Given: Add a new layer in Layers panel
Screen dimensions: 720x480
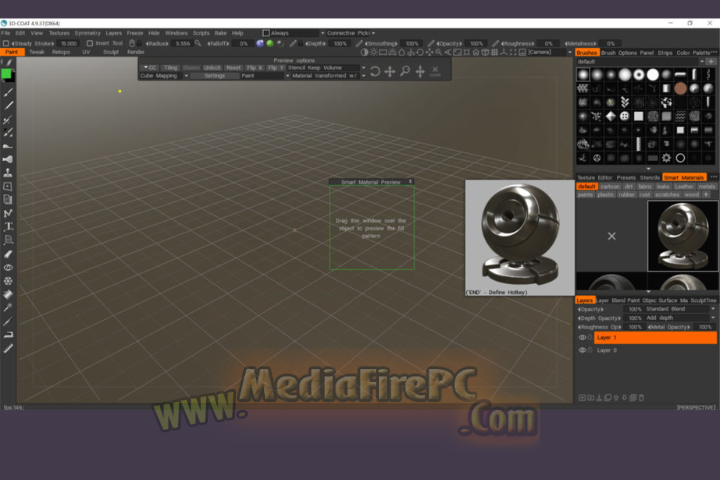Looking at the screenshot, I should point(582,398).
